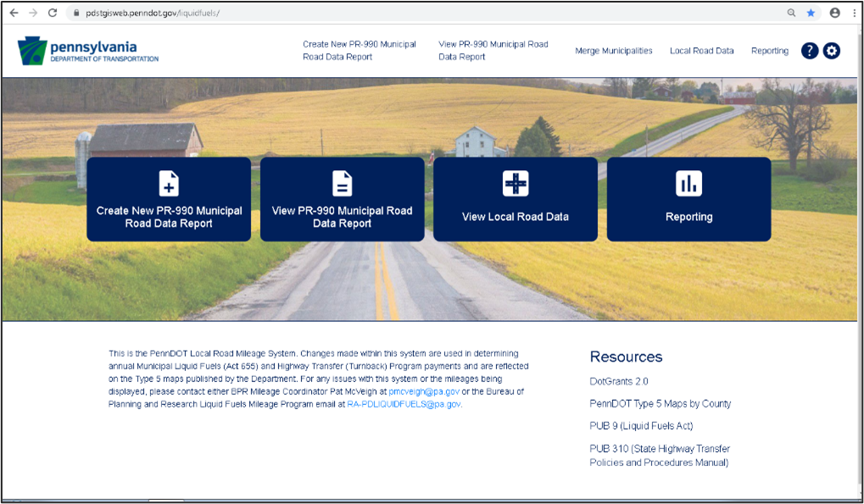This screenshot has width=864, height=504.
Task: Open the PUB 9 (Liquid Fuels Act) link
Action: tap(641, 426)
